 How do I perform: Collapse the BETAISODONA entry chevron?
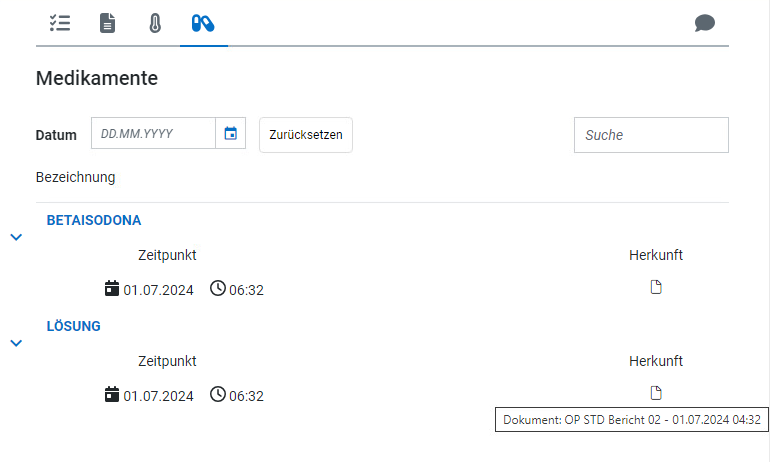[16, 238]
